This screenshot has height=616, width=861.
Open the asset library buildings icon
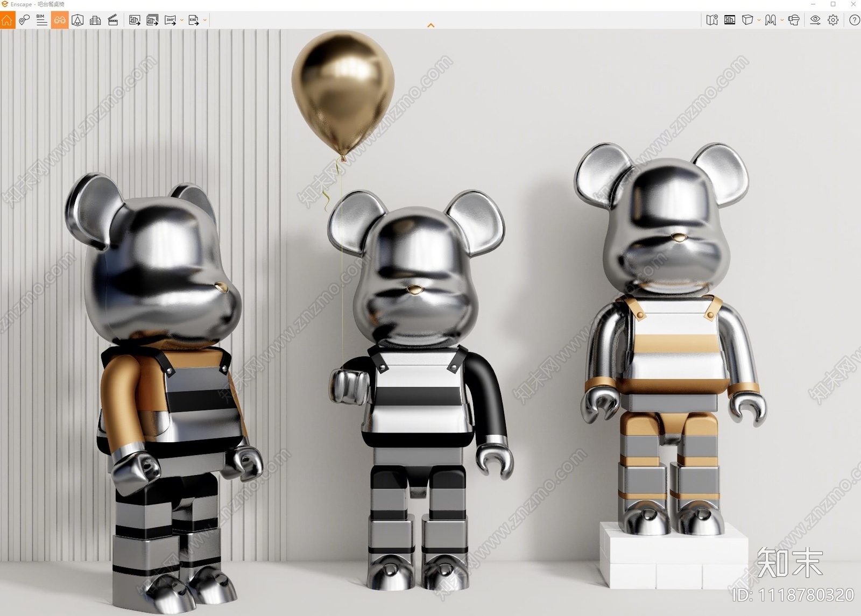click(95, 20)
